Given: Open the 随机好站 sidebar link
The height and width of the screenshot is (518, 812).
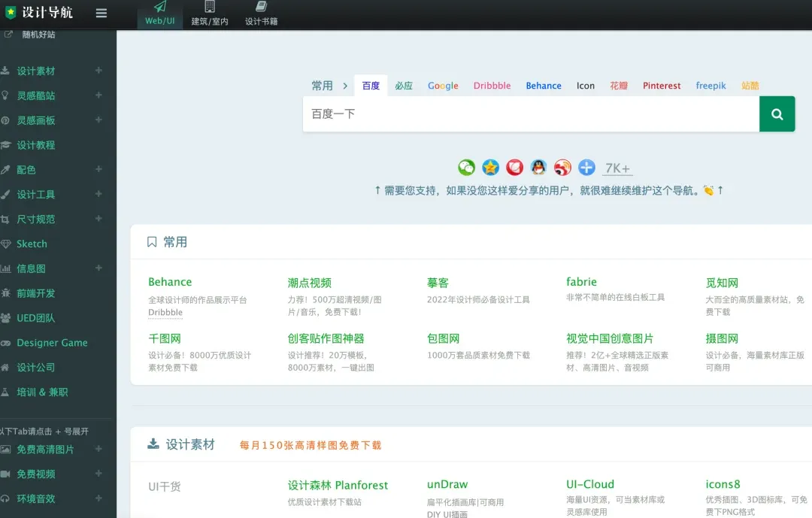Looking at the screenshot, I should (39, 35).
